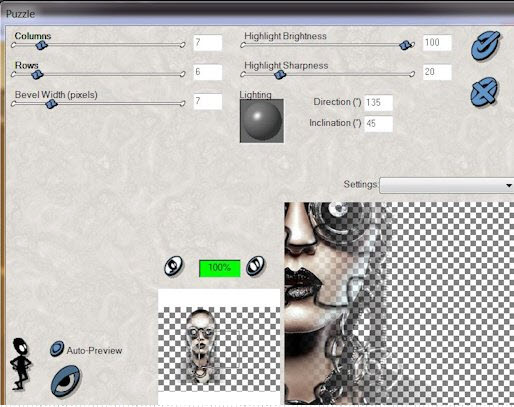The image size is (514, 407).
Task: Click the Inclination angle field
Action: pos(378,124)
